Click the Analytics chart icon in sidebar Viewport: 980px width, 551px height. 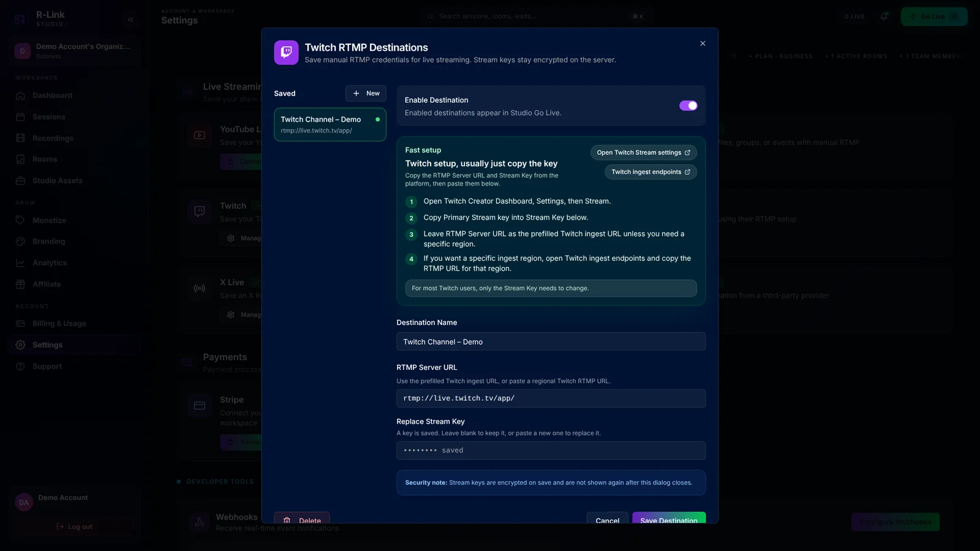tap(20, 263)
